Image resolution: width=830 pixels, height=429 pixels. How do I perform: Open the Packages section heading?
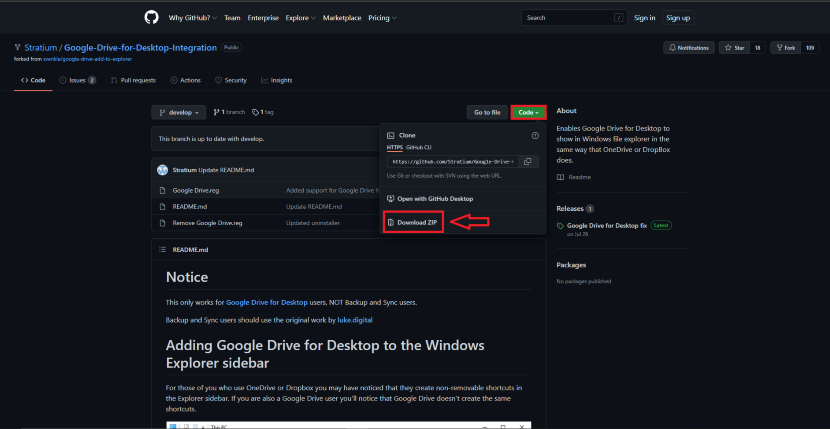(571, 265)
